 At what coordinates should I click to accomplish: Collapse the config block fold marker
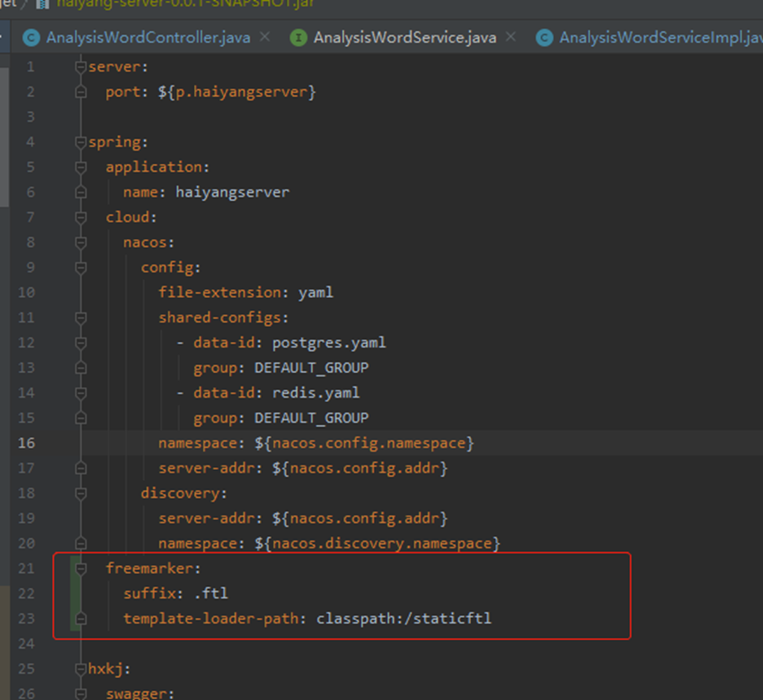(81, 267)
